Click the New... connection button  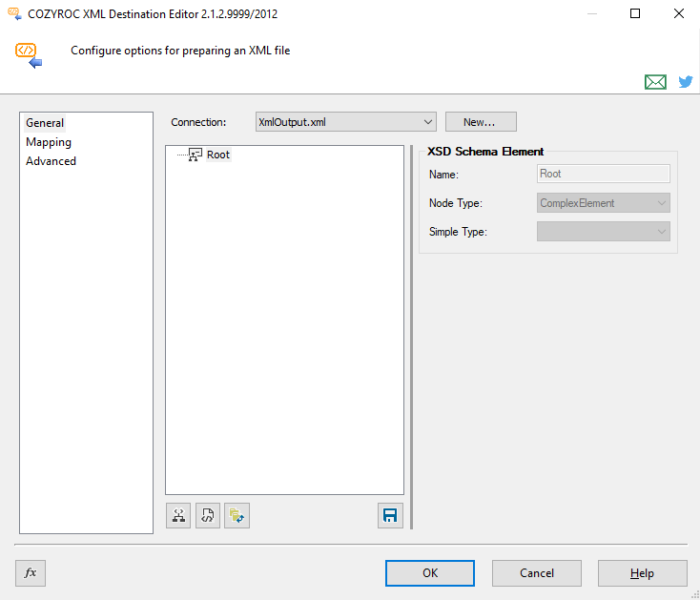(481, 122)
